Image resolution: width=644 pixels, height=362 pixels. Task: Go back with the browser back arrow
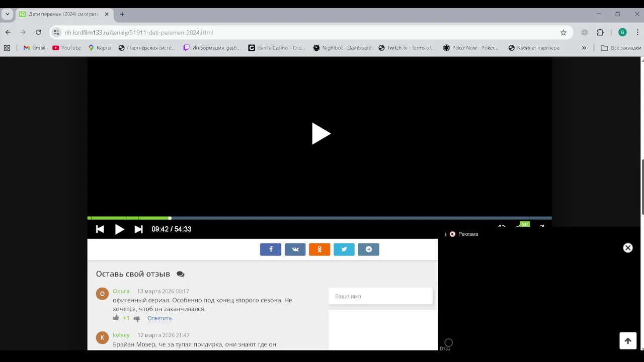(x=8, y=32)
